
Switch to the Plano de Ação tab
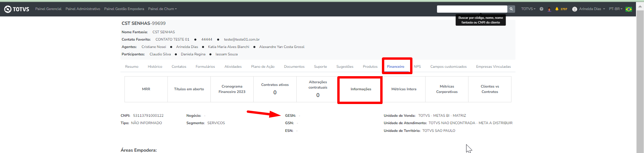(263, 66)
